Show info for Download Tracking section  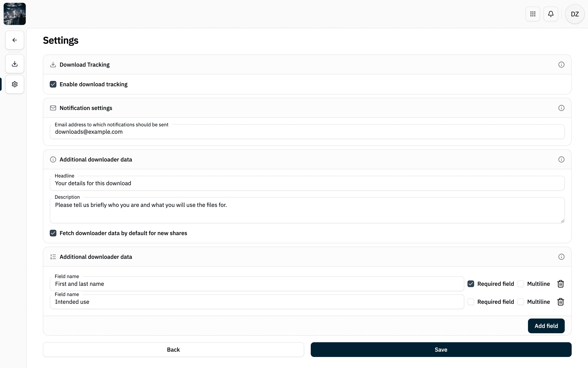click(x=561, y=64)
